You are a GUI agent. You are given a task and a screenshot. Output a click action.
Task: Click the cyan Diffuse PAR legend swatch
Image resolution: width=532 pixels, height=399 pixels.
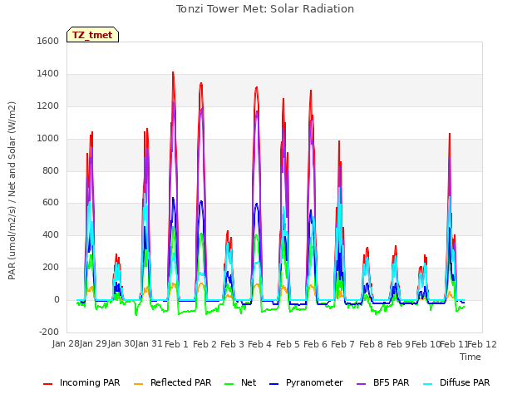[x=428, y=384]
